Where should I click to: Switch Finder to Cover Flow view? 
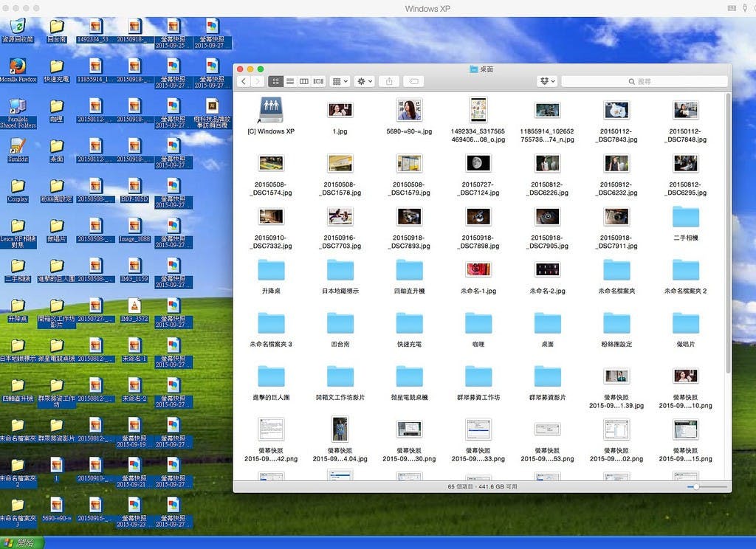pos(318,81)
